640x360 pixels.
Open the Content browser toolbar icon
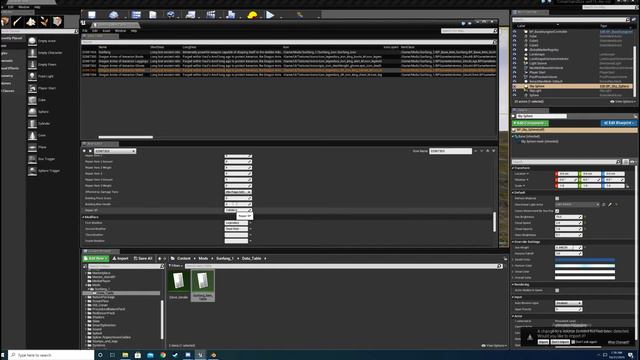pyautogui.click(x=136, y=15)
